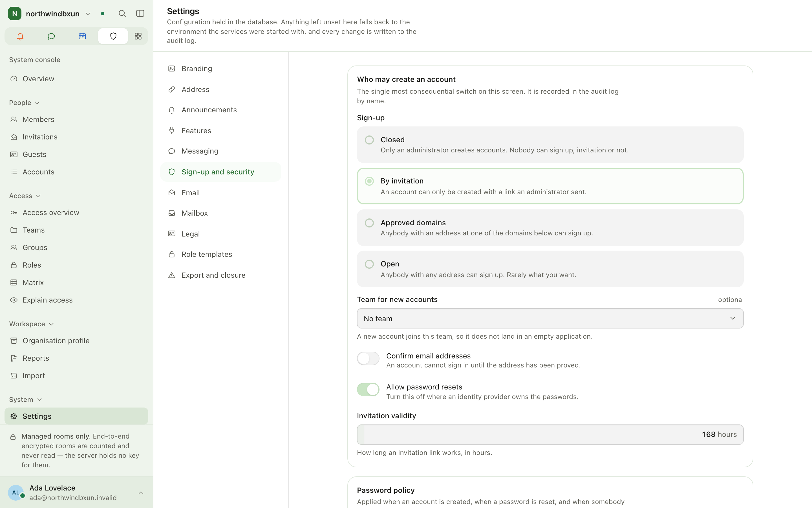The width and height of the screenshot is (812, 508).
Task: Click the Features plug icon
Action: pyautogui.click(x=172, y=131)
